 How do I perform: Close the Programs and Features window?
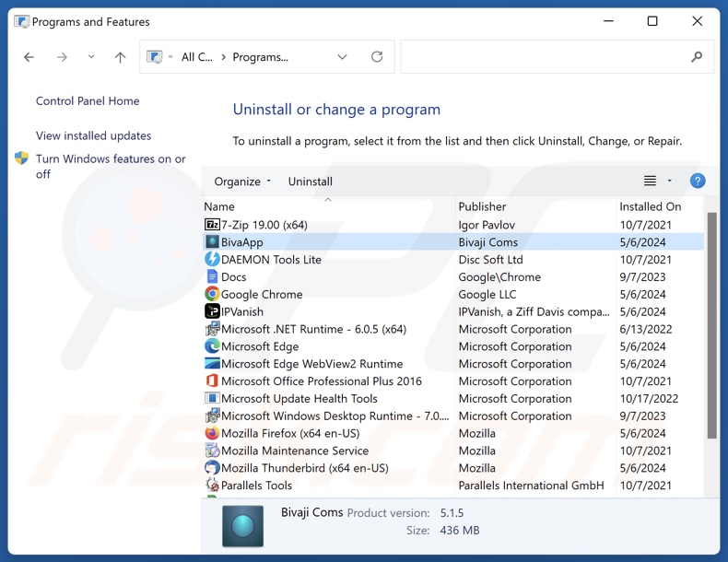click(x=698, y=21)
